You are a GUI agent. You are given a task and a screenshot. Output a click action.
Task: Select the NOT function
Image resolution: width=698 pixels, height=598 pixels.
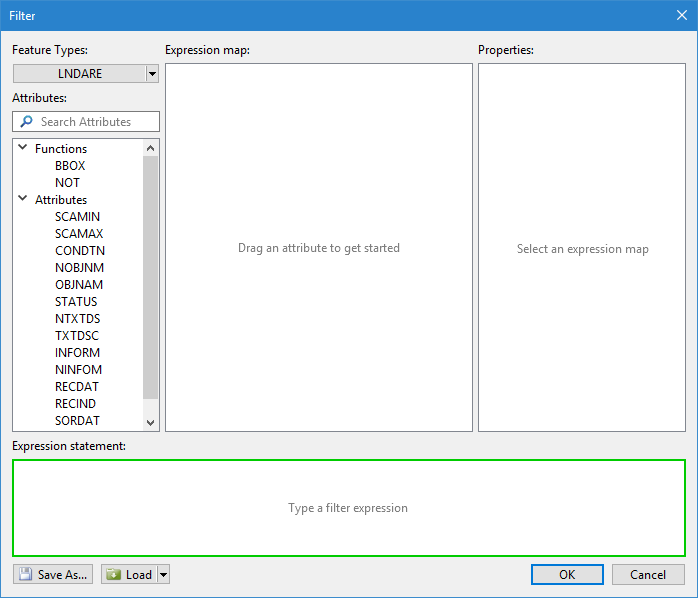point(67,183)
